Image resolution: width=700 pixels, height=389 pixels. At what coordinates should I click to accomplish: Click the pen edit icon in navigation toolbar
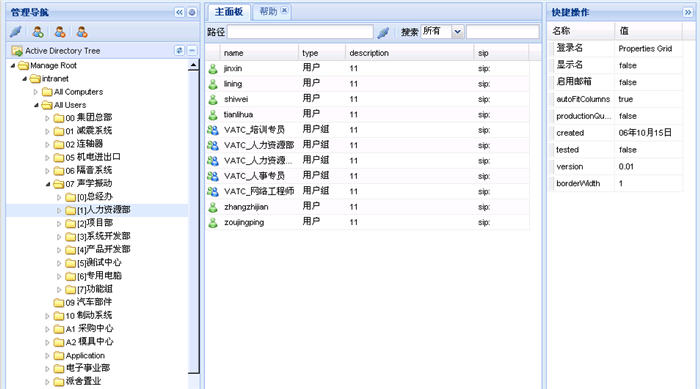click(17, 32)
